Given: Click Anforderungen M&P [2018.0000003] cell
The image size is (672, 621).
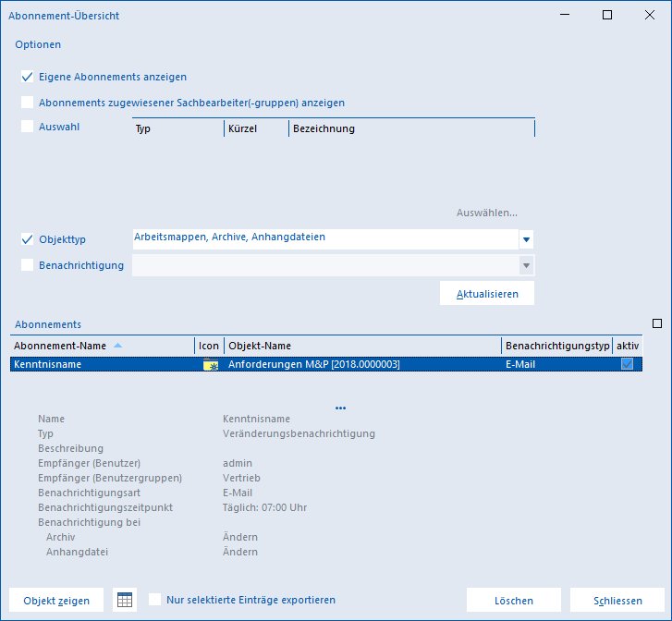Looking at the screenshot, I should click(313, 364).
